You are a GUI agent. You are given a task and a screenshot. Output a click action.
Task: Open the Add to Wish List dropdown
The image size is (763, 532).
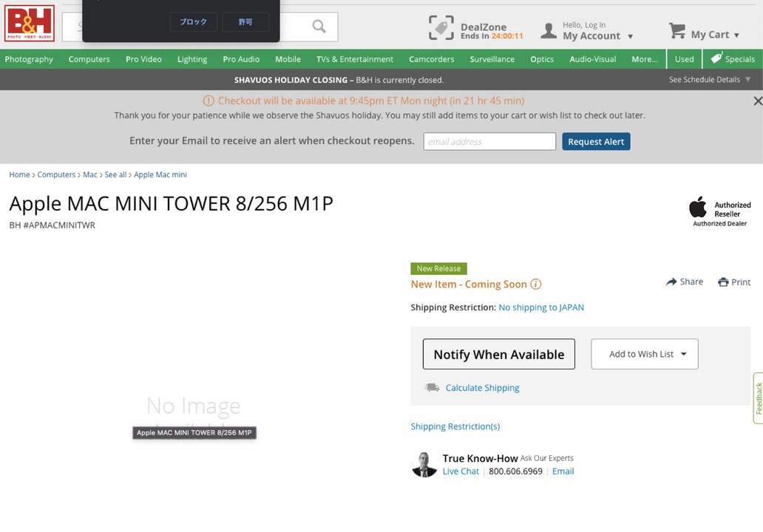(644, 354)
